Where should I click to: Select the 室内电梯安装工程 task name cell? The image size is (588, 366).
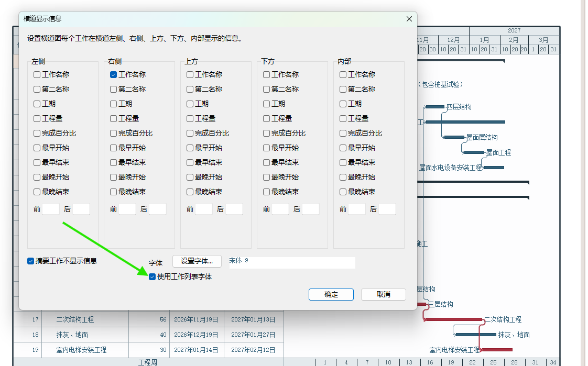click(81, 350)
